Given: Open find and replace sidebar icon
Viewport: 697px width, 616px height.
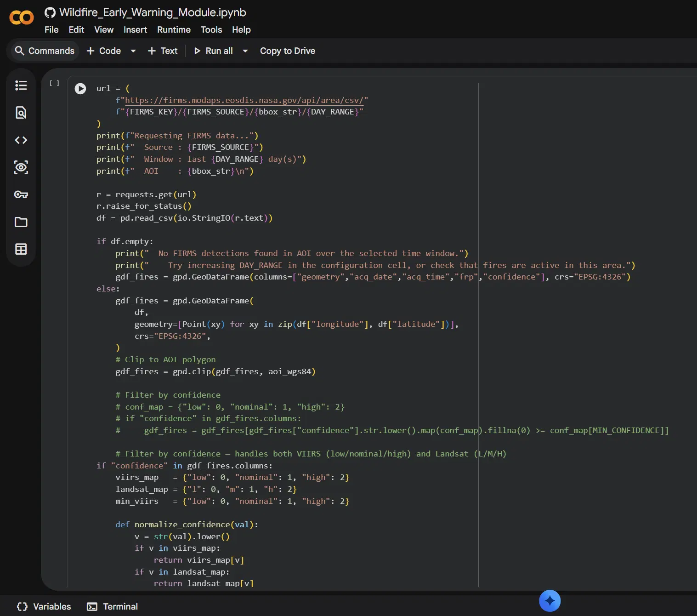Looking at the screenshot, I should pyautogui.click(x=21, y=113).
